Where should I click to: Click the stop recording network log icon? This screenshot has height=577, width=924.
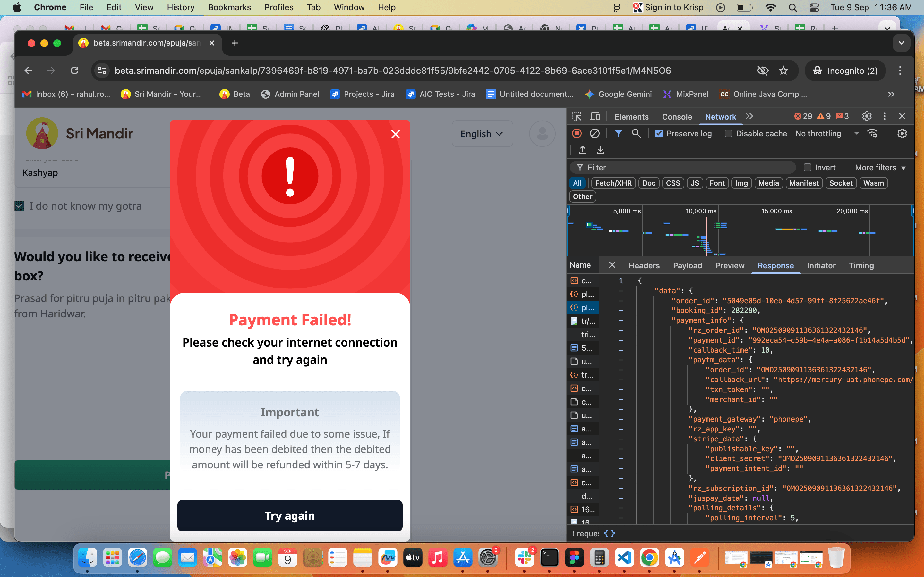577,134
